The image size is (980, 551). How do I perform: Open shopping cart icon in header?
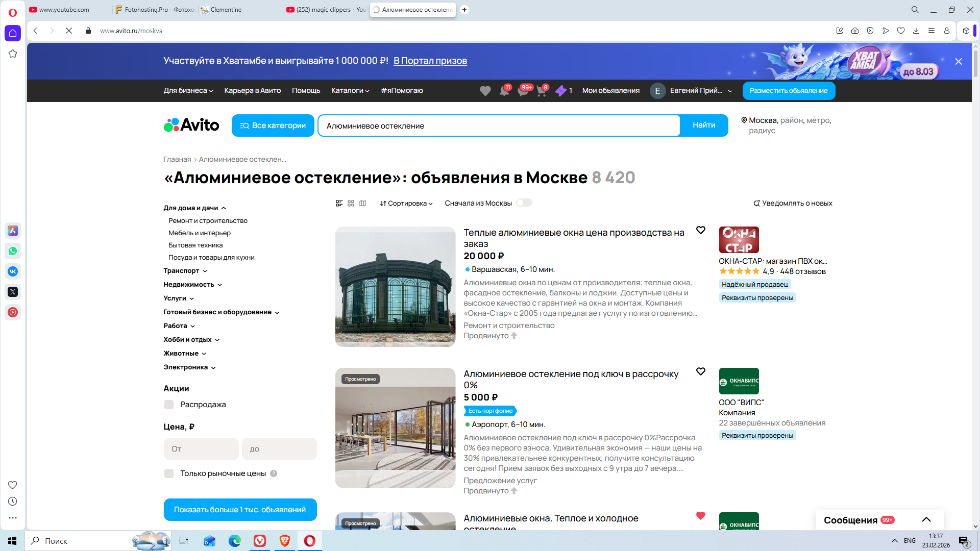[x=541, y=91]
